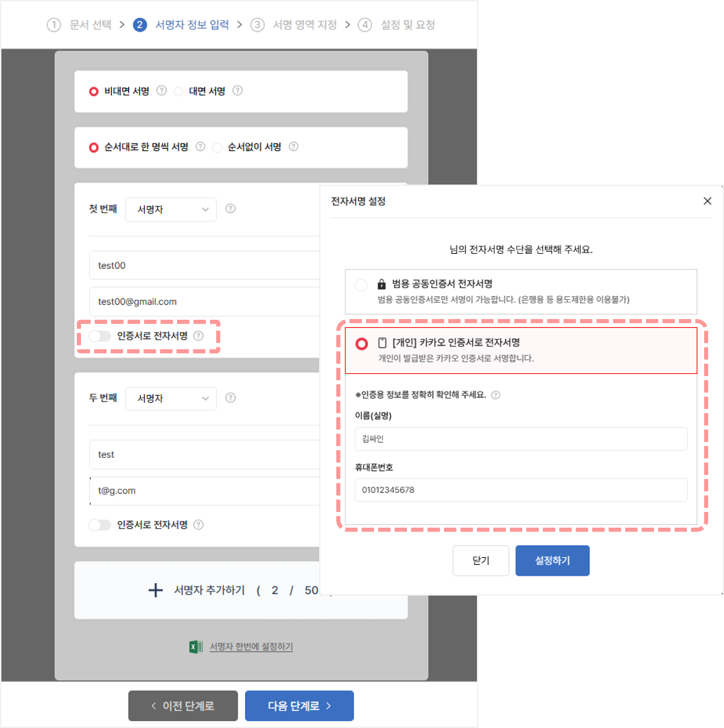Click the 설정하기 button in dialog
This screenshot has height=728, width=724.
coord(552,561)
